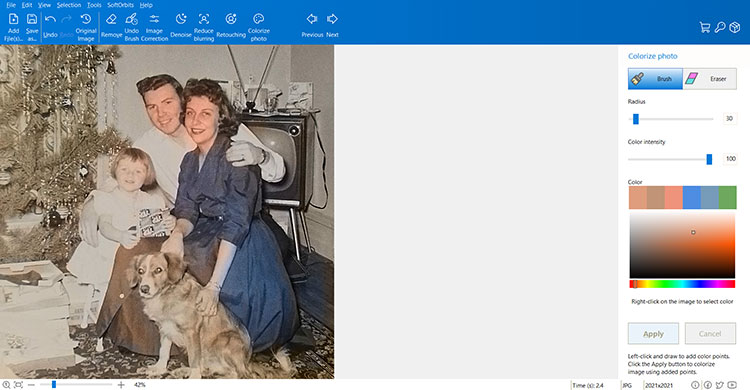Viewport: 750px width, 390px height.
Task: Open the Help menu
Action: [146, 5]
